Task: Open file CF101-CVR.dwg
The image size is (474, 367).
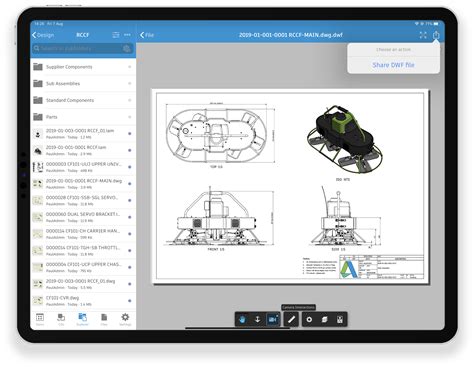Action: pos(83,301)
